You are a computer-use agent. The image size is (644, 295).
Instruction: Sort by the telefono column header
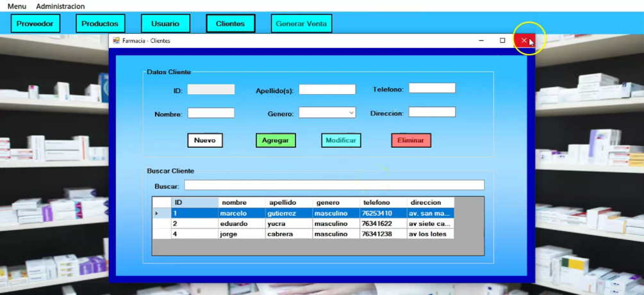pyautogui.click(x=383, y=203)
